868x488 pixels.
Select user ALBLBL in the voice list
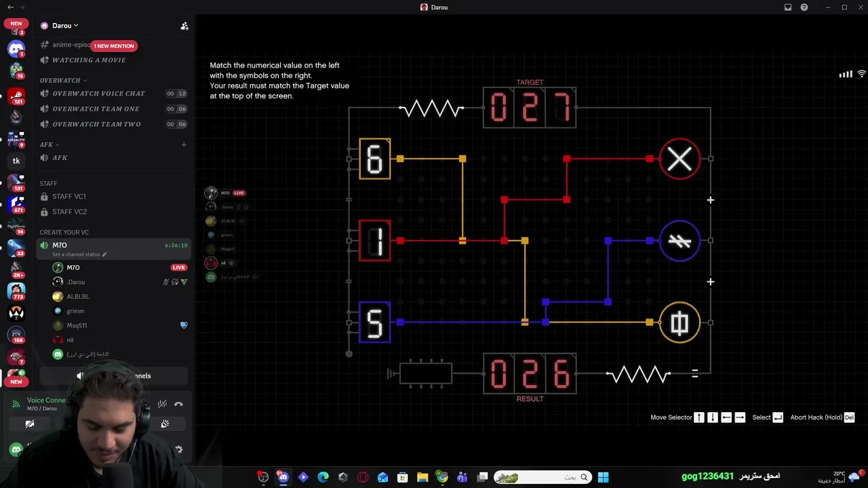[78, 297]
